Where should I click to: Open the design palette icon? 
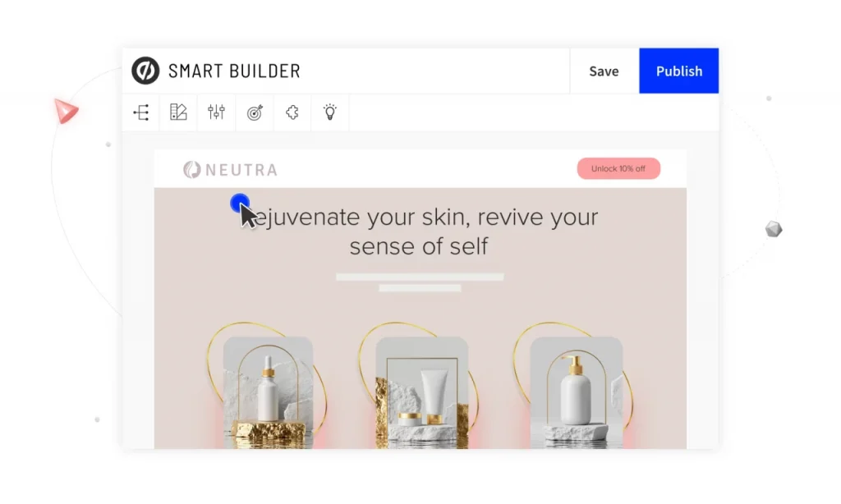point(178,112)
